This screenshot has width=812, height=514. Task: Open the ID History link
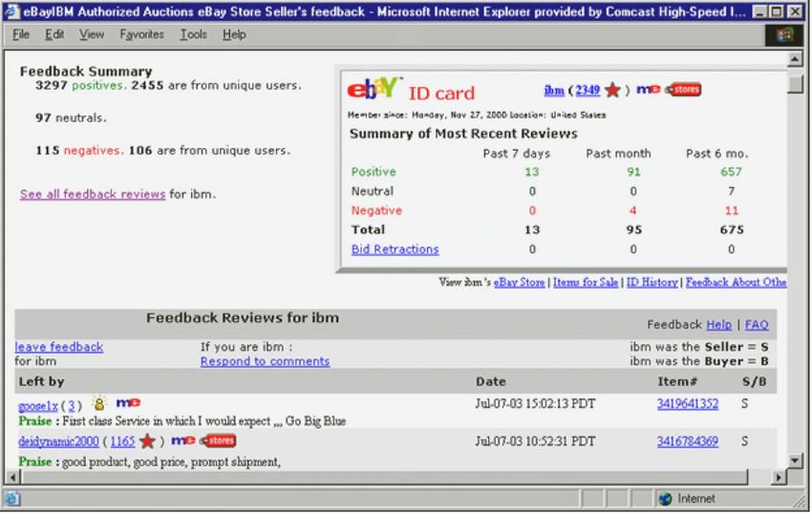point(652,283)
